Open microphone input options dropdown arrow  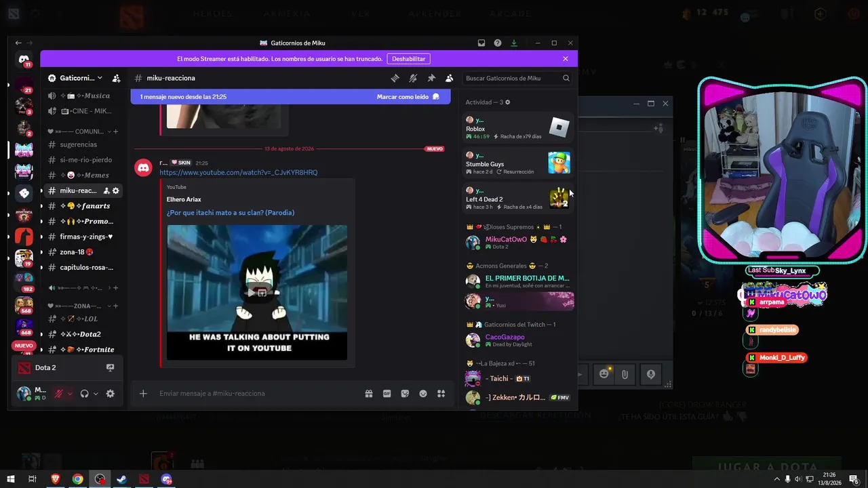[69, 393]
